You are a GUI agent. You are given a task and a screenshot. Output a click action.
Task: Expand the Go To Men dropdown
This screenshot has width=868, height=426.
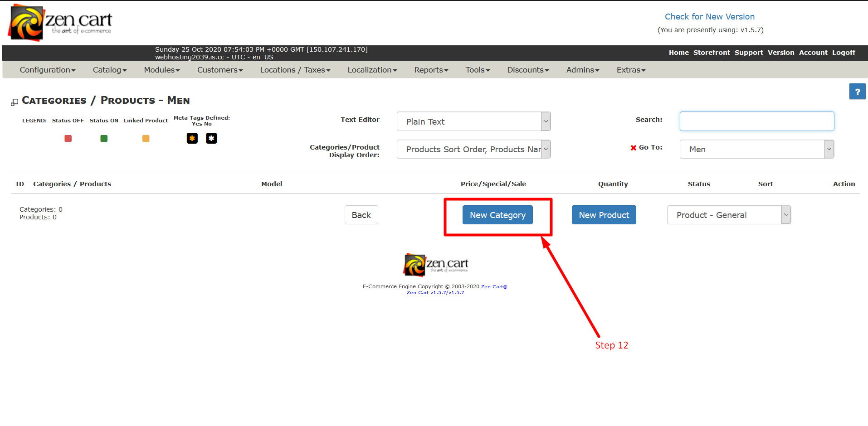(x=756, y=149)
